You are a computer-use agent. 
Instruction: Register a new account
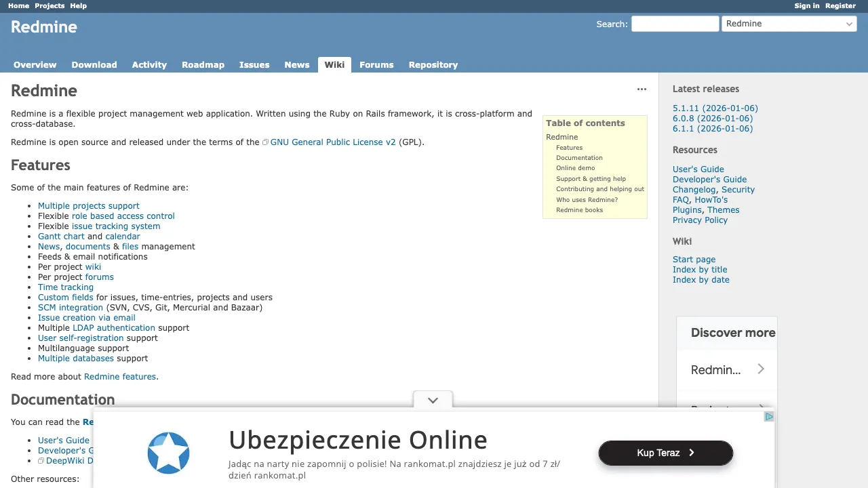pos(840,5)
